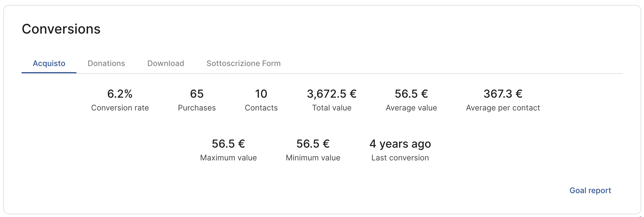Click the 3,672.5 € total value
The height and width of the screenshot is (217, 644).
[332, 94]
